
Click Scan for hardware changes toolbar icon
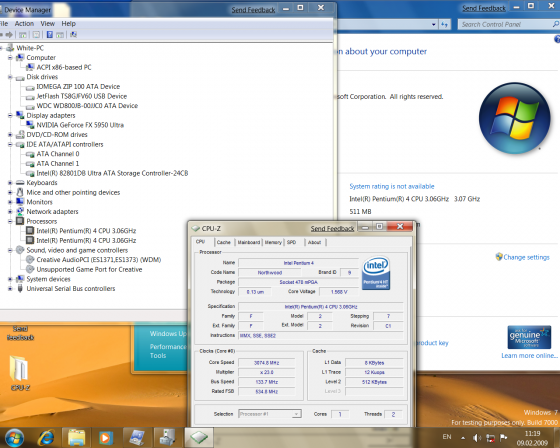pyautogui.click(x=74, y=35)
